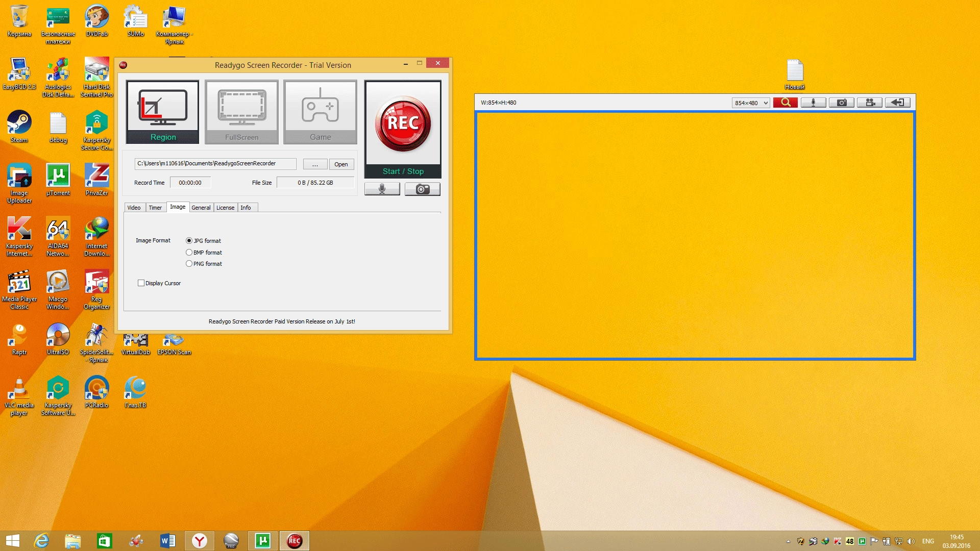This screenshot has width=980, height=551.
Task: Select the PCRadio desktop icon
Action: click(97, 392)
